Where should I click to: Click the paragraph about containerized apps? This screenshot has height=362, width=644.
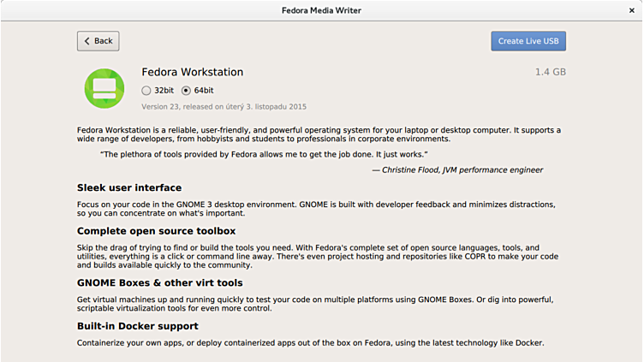[310, 343]
